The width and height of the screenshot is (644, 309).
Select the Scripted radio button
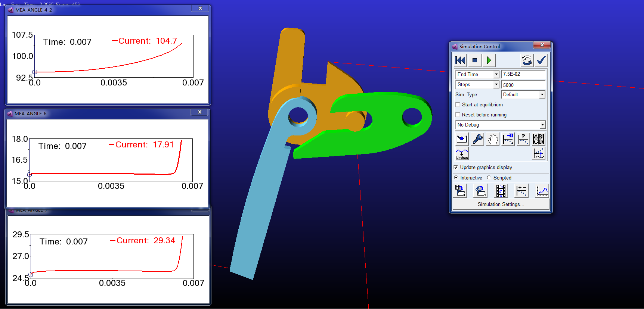coord(489,178)
